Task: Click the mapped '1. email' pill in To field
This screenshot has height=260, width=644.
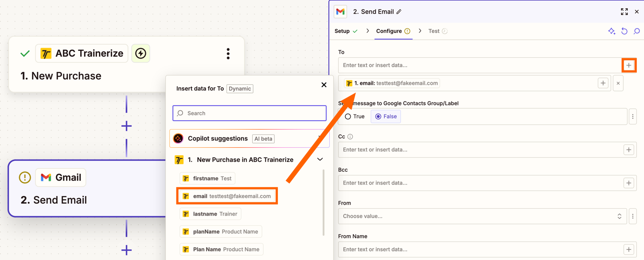Action: coord(392,83)
